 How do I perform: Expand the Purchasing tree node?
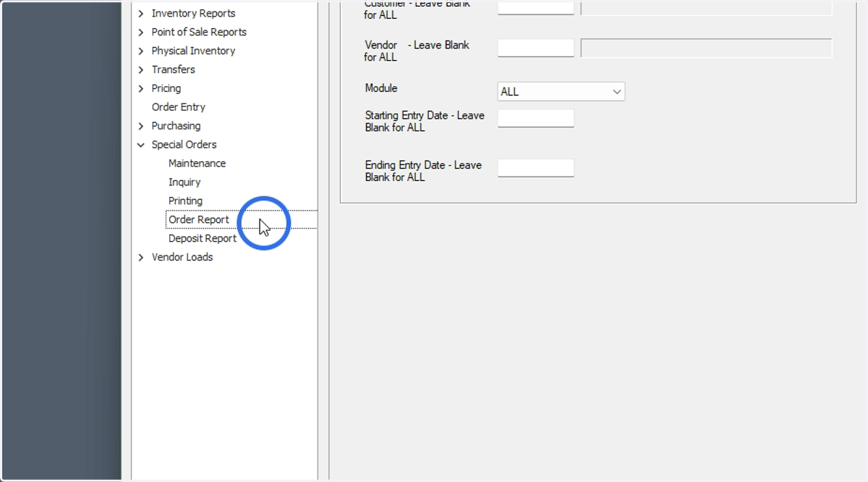click(141, 126)
